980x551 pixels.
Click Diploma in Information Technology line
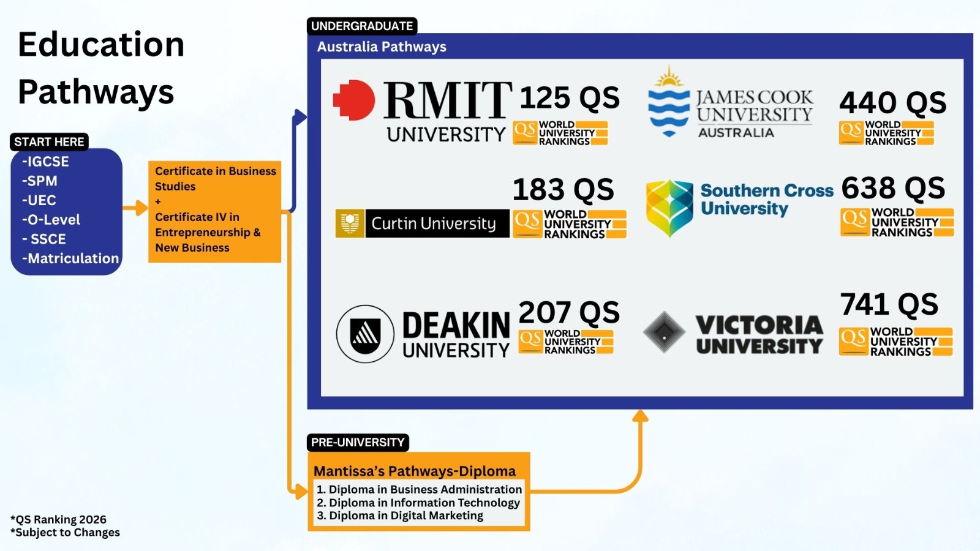[418, 503]
